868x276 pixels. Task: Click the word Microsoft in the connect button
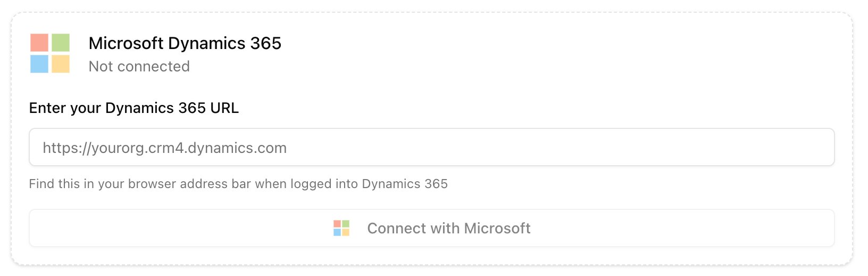[497, 229]
